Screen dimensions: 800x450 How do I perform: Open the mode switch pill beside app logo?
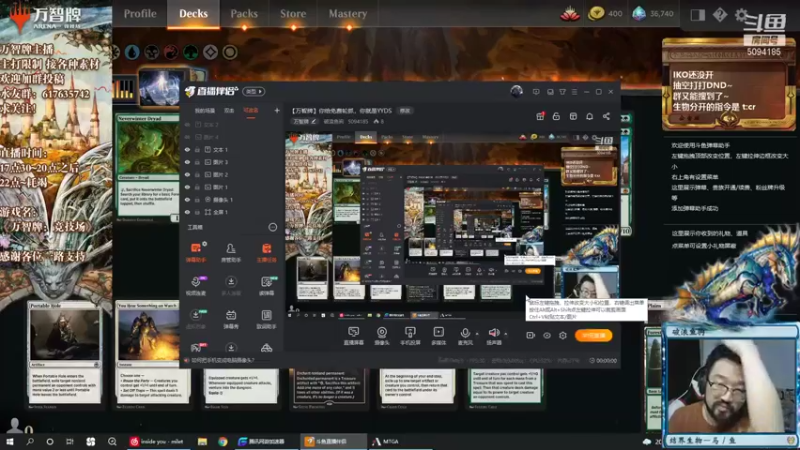(x=254, y=91)
